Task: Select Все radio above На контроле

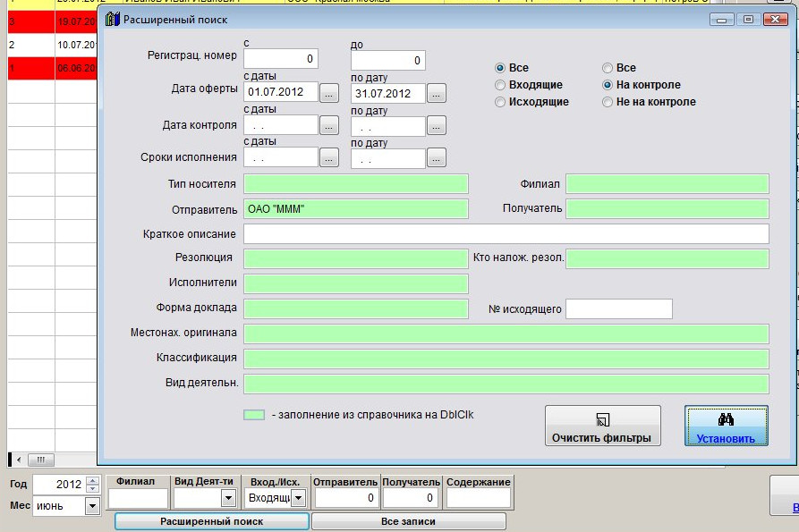Action: [x=608, y=68]
